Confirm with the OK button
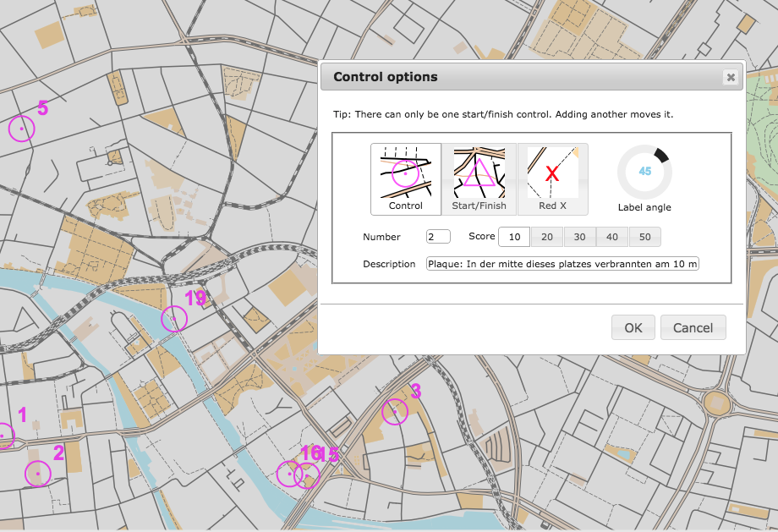Image resolution: width=778 pixels, height=532 pixels. point(633,327)
